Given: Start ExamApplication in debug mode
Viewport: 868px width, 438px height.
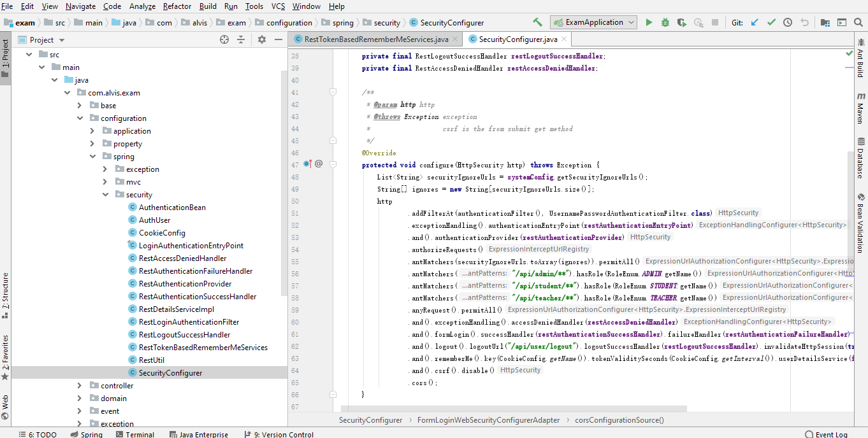Looking at the screenshot, I should pos(665,22).
